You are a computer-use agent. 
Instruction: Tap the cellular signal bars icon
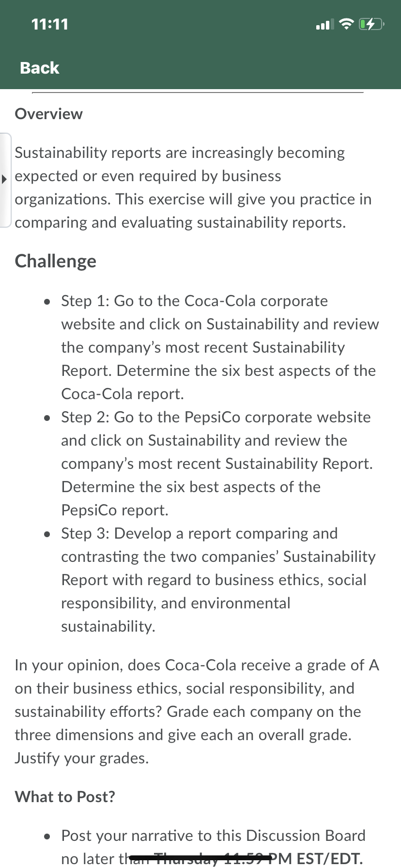[x=325, y=24]
